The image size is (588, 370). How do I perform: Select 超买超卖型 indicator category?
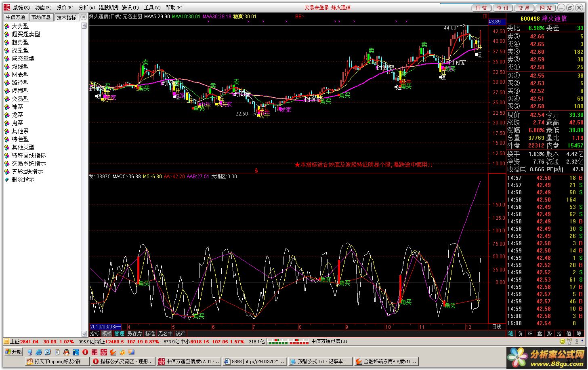coord(26,34)
